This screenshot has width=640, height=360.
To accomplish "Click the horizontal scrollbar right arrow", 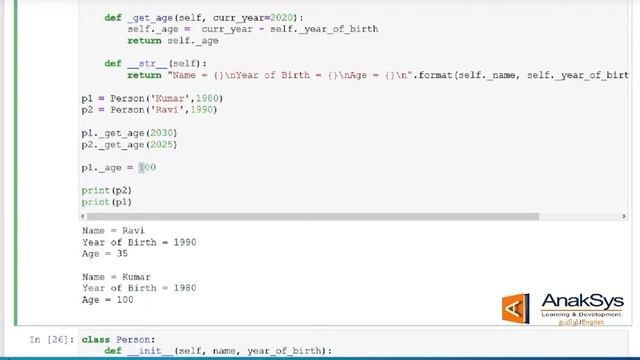I will pyautogui.click(x=623, y=216).
